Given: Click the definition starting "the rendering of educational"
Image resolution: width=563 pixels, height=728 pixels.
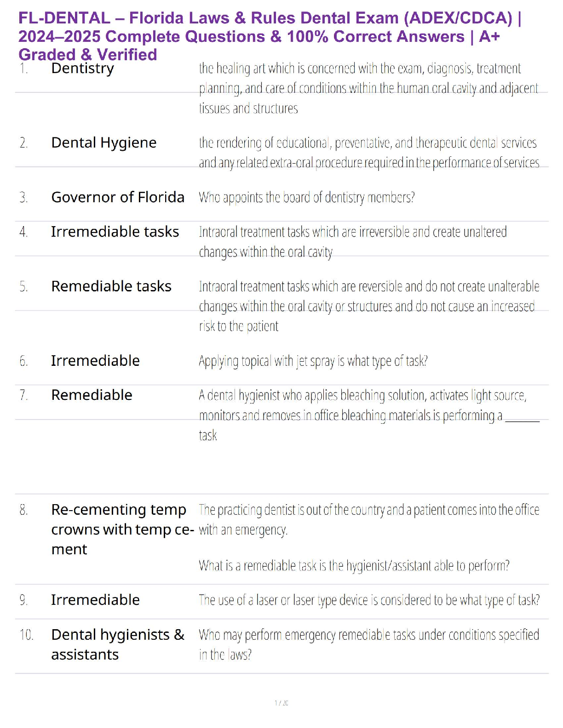Looking at the screenshot, I should pos(368,153).
